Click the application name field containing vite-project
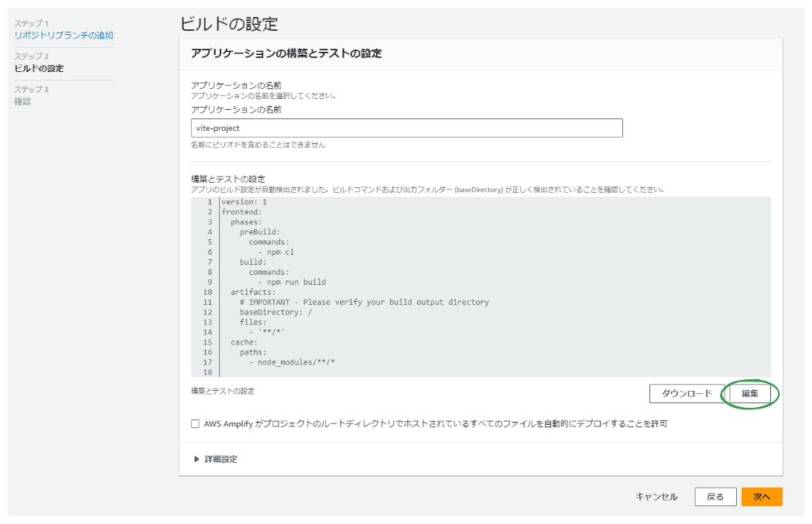 (x=406, y=128)
